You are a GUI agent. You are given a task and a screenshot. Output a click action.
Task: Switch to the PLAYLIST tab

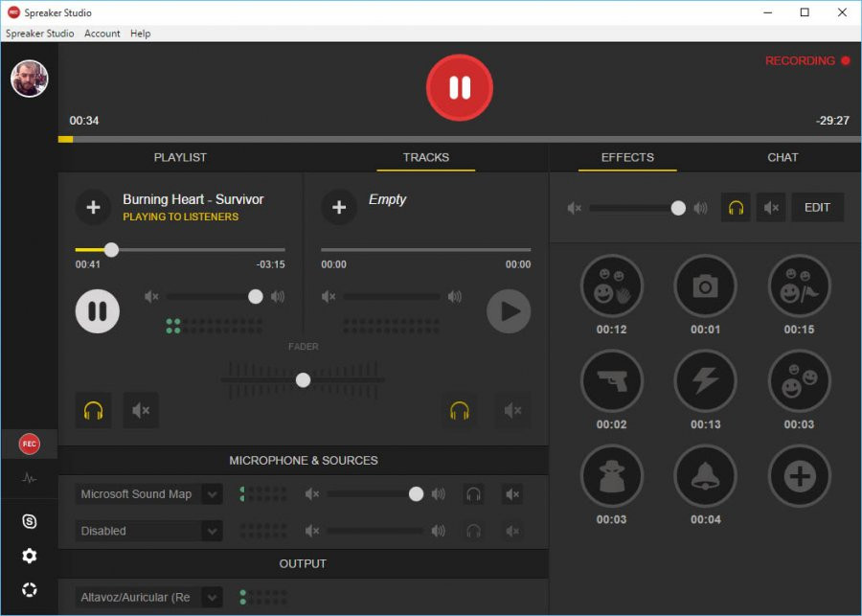(x=180, y=157)
